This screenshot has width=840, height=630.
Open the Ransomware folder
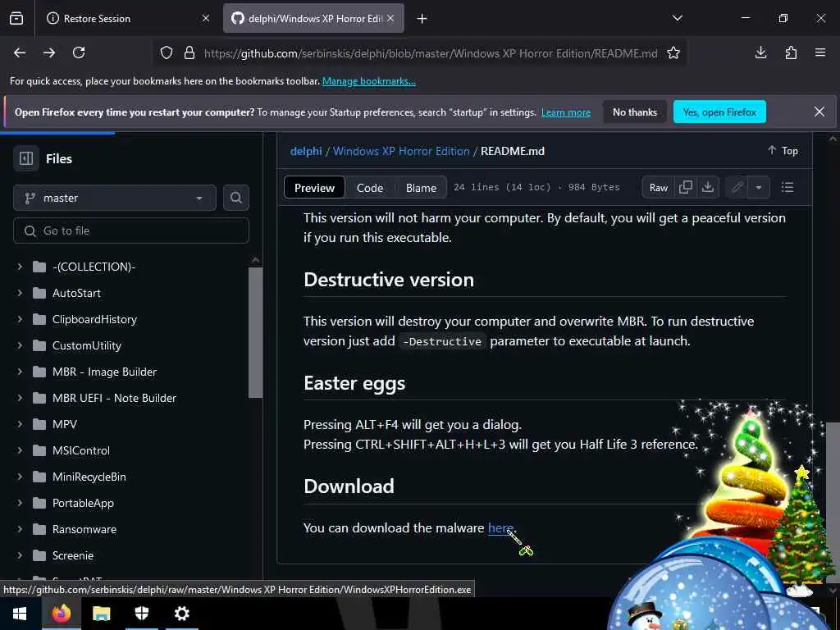[84, 529]
